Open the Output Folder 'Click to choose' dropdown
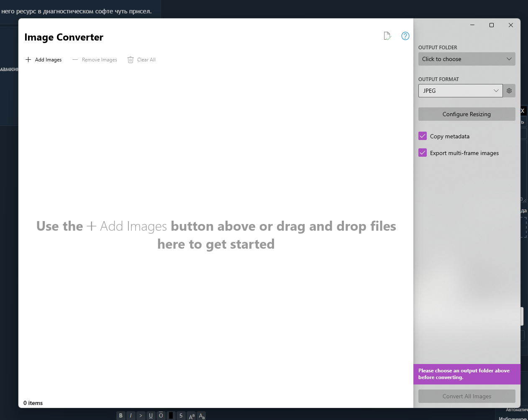528x420 pixels. 466,59
